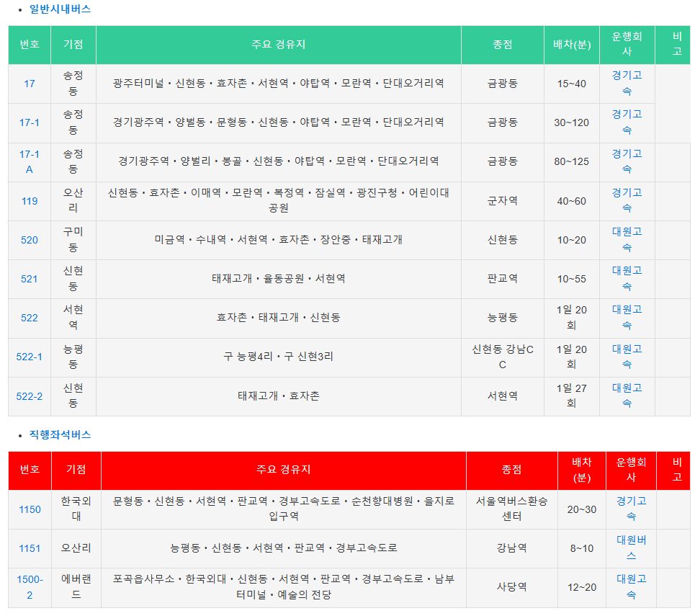Select the 15~40 interval cell

pos(572,84)
